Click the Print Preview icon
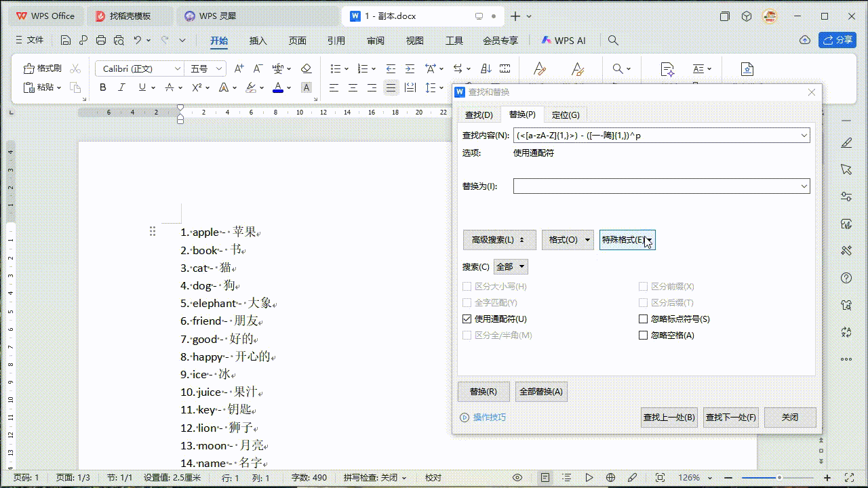 click(119, 40)
